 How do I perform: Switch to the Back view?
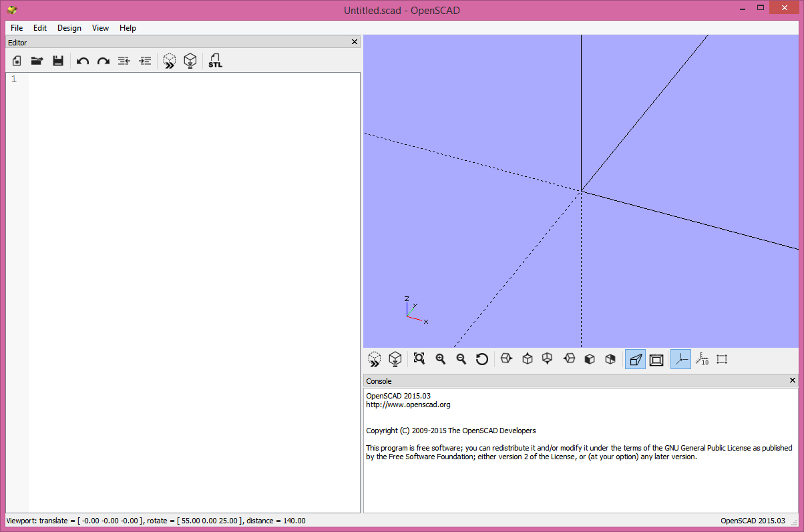coord(610,358)
